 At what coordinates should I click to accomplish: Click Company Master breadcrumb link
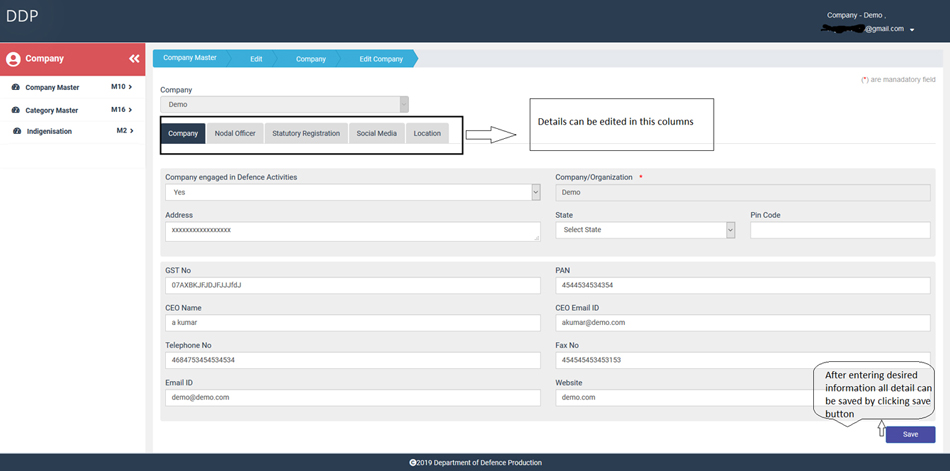pyautogui.click(x=190, y=58)
